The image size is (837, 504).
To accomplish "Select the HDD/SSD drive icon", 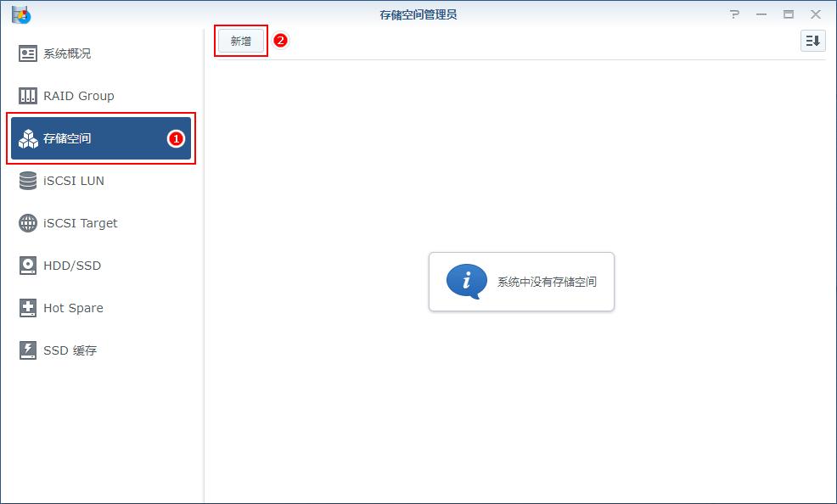I will [26, 265].
